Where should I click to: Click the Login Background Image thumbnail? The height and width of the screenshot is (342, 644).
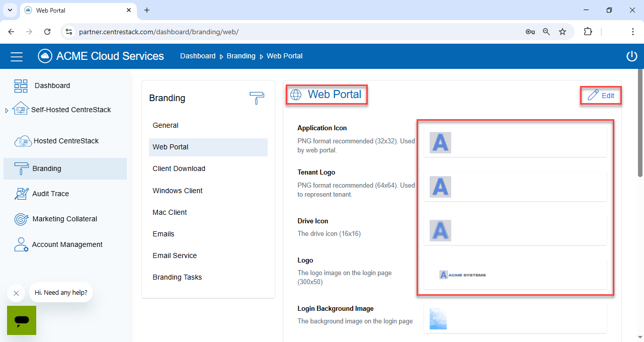pyautogui.click(x=438, y=319)
